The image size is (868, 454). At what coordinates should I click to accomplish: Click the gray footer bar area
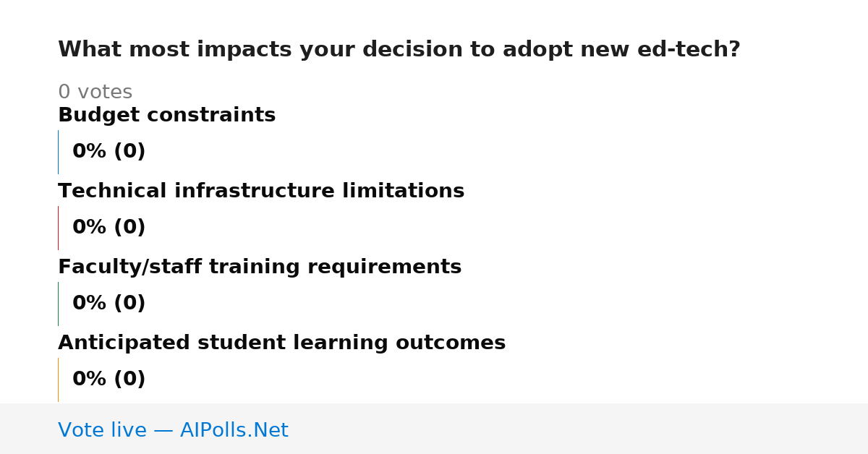pos(434,429)
